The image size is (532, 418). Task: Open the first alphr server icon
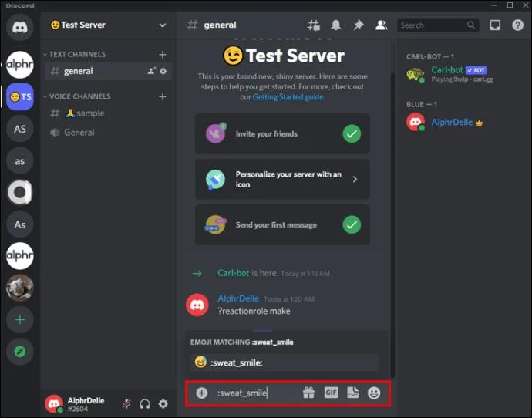click(x=20, y=65)
